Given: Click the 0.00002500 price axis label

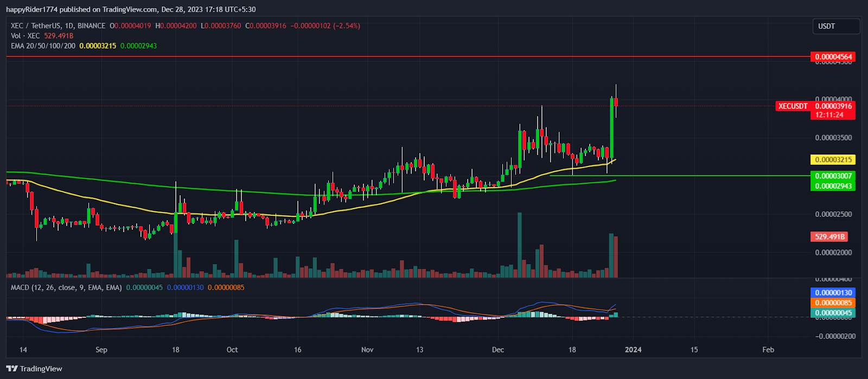Looking at the screenshot, I should [833, 214].
